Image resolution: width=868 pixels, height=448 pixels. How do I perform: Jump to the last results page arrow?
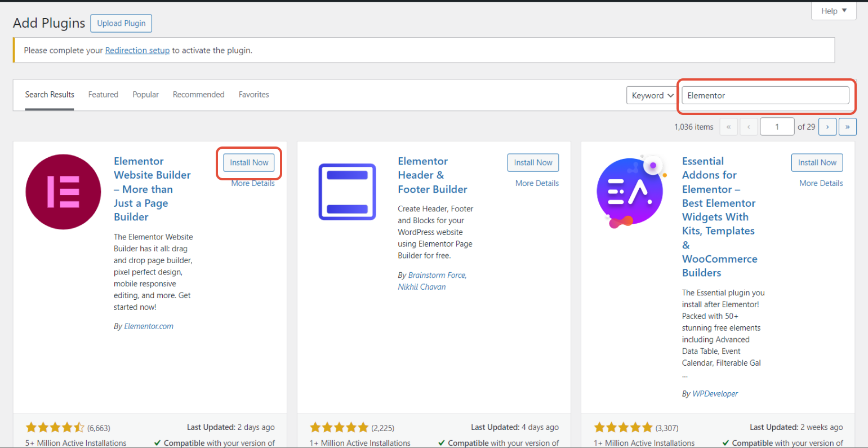[x=848, y=127]
